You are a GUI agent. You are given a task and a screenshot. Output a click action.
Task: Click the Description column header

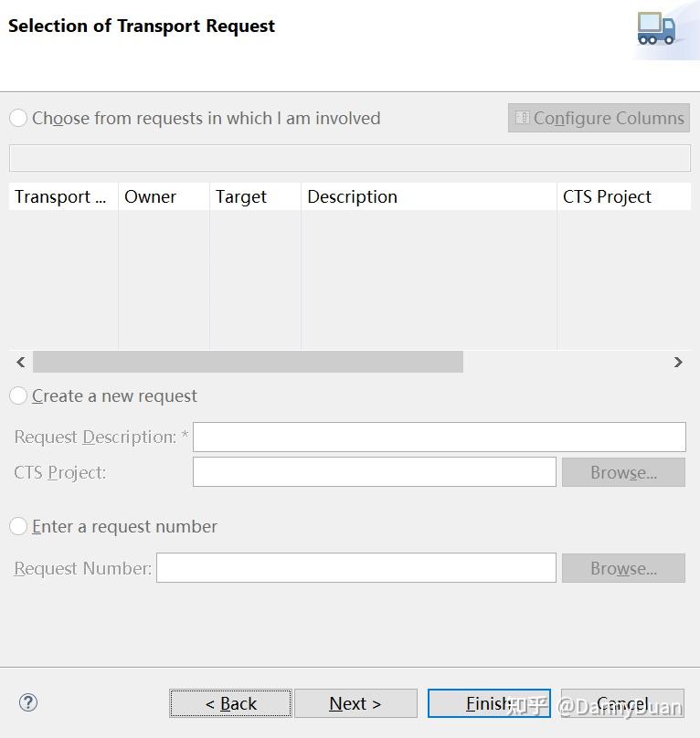pos(428,196)
